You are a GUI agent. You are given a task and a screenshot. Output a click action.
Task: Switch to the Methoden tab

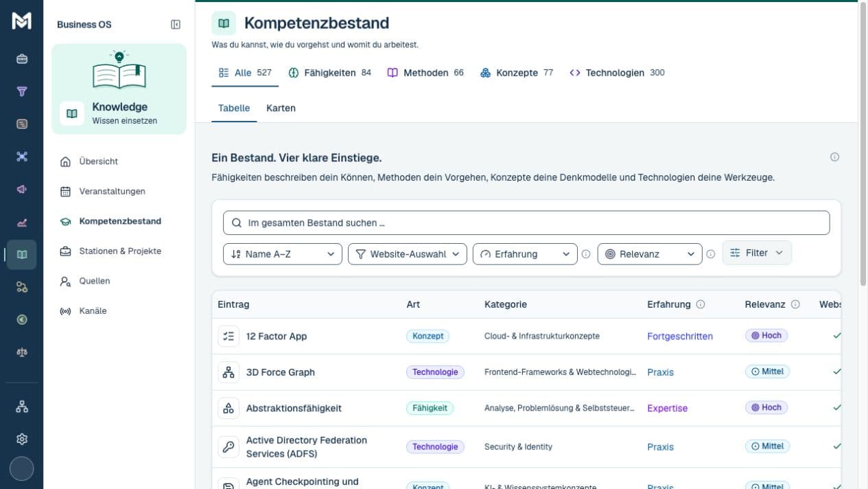click(425, 73)
